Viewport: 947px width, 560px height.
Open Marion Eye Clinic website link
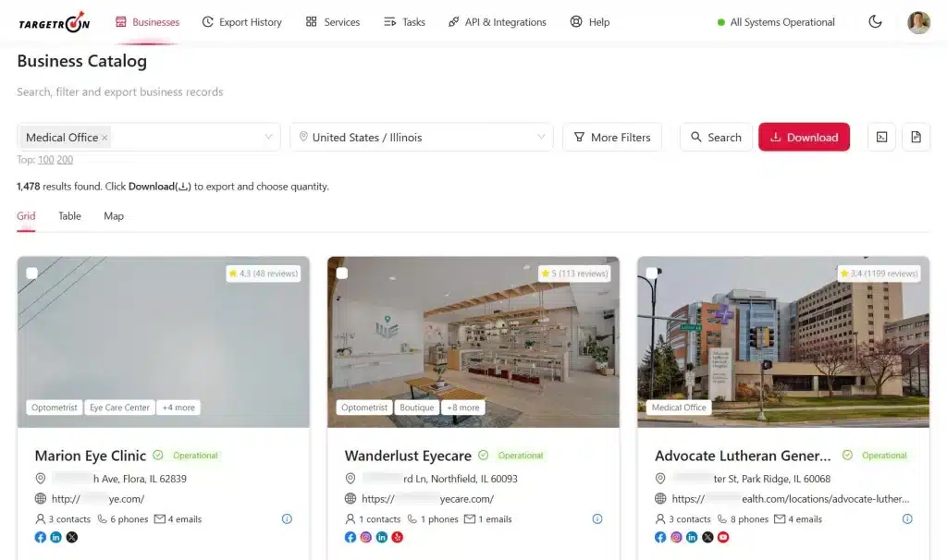click(x=98, y=499)
